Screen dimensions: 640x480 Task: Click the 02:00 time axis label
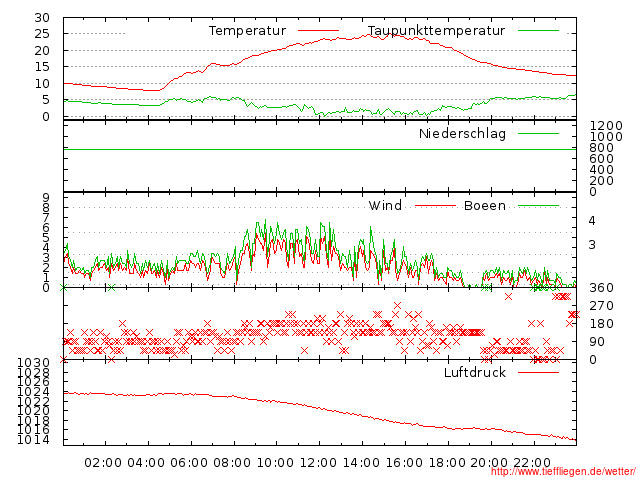tap(103, 463)
